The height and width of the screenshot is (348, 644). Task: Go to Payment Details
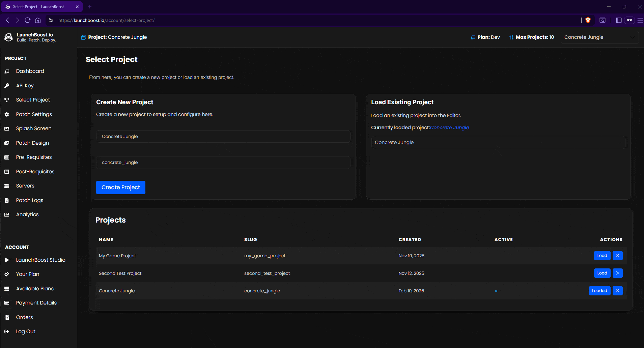36,303
